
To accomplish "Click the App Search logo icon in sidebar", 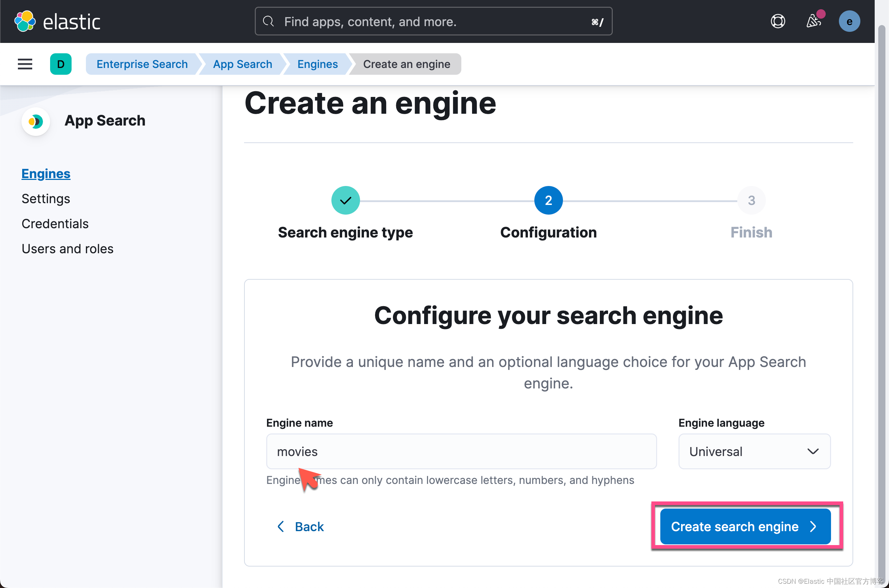I will 36,122.
